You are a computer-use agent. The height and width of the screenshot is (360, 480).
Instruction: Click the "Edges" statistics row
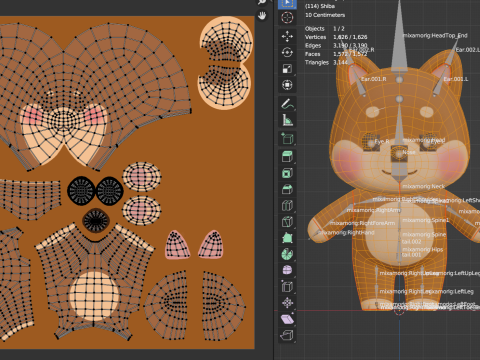tap(336, 45)
